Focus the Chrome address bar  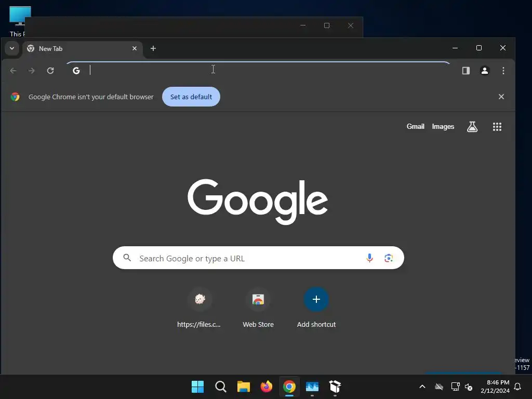click(x=258, y=71)
